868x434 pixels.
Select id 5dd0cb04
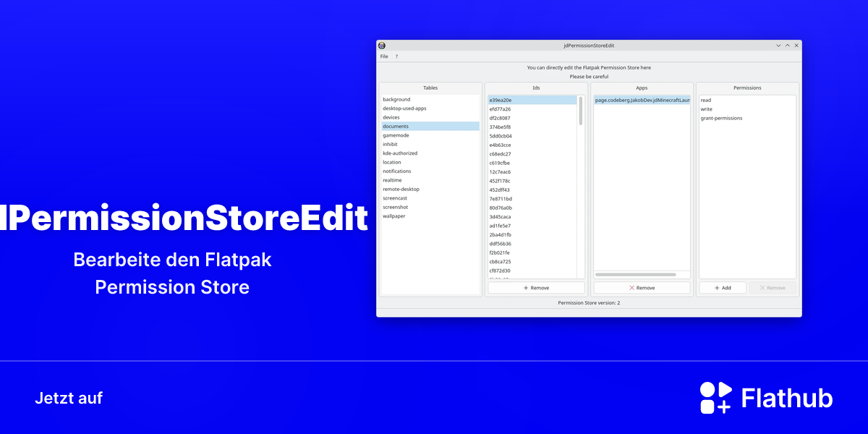point(532,136)
